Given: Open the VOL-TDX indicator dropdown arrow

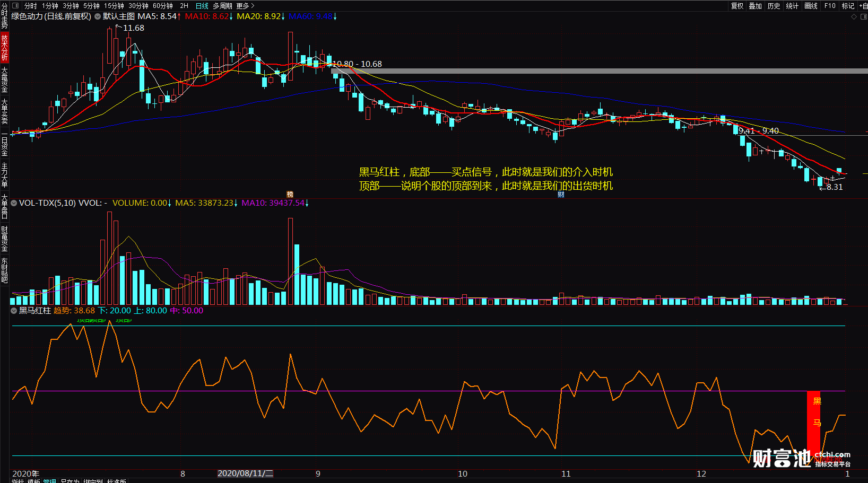Looking at the screenshot, I should pyautogui.click(x=14, y=203).
